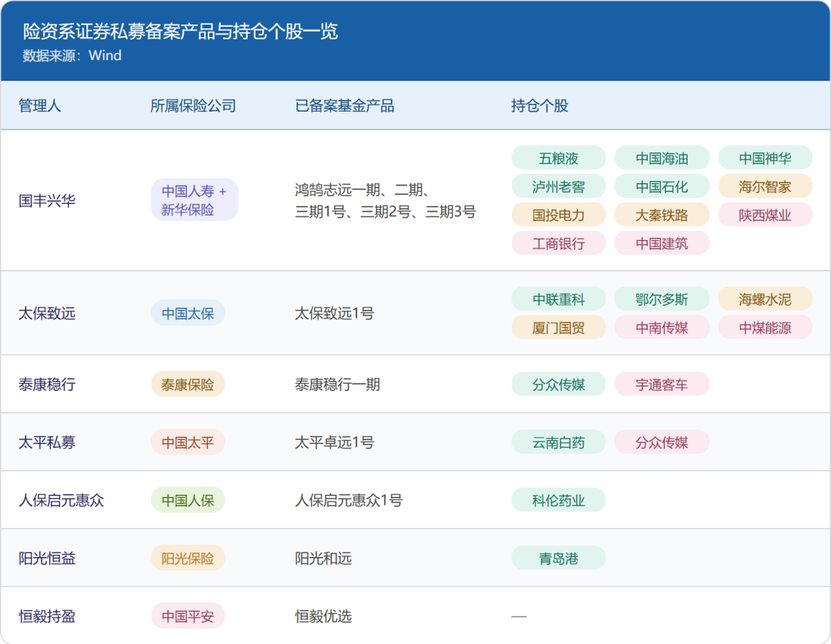Click product 人保启元惠众1号

[x=349, y=500]
